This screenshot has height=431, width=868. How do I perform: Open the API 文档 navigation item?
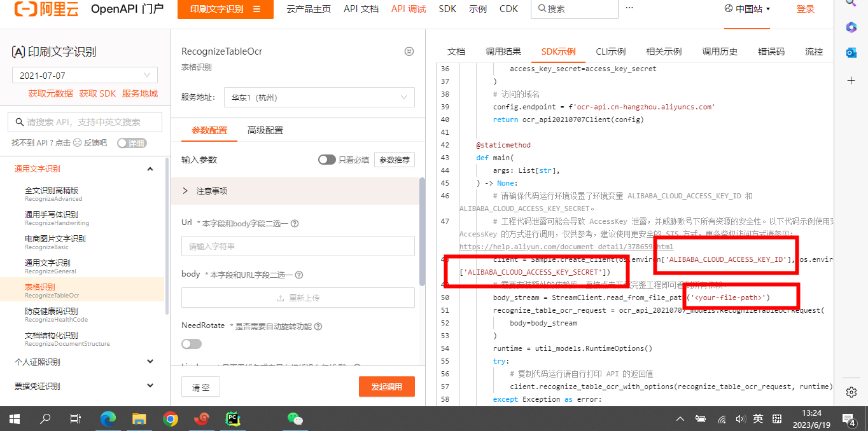coord(361,9)
